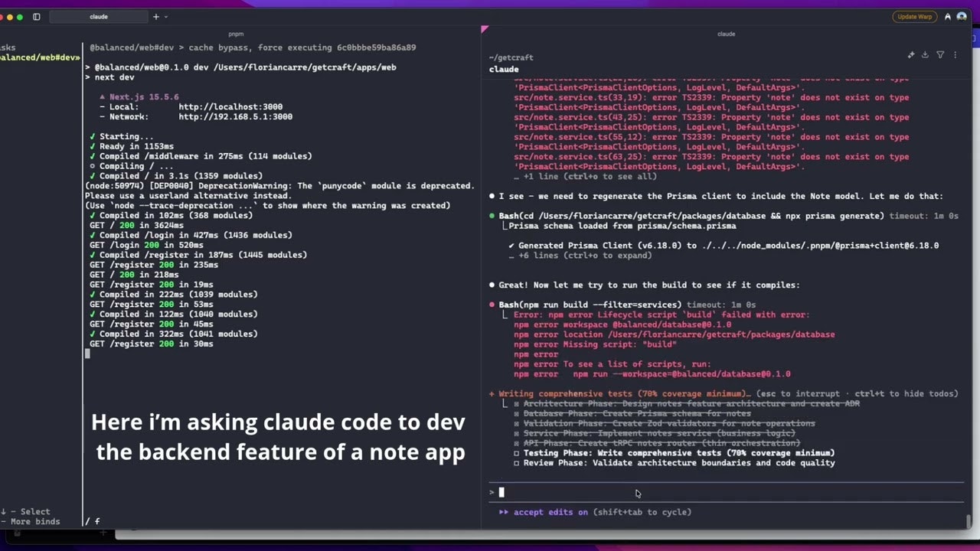Select the balanced/web#dev task in sidebar
This screenshot has height=551, width=980.
(x=40, y=57)
